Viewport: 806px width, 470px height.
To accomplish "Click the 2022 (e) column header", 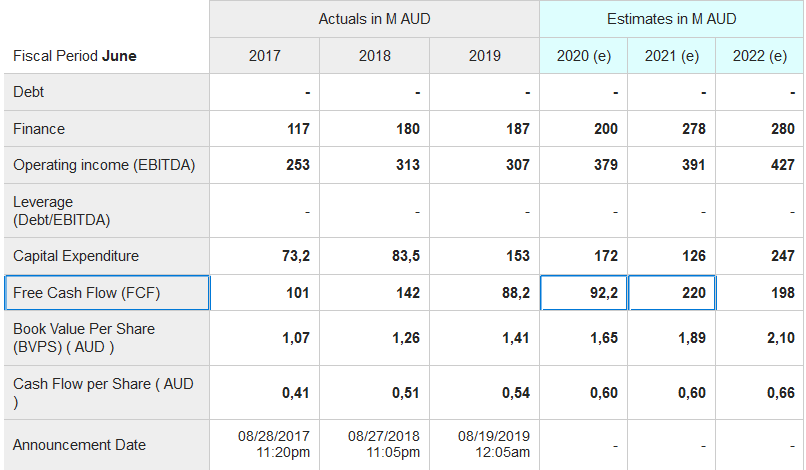I will [759, 56].
